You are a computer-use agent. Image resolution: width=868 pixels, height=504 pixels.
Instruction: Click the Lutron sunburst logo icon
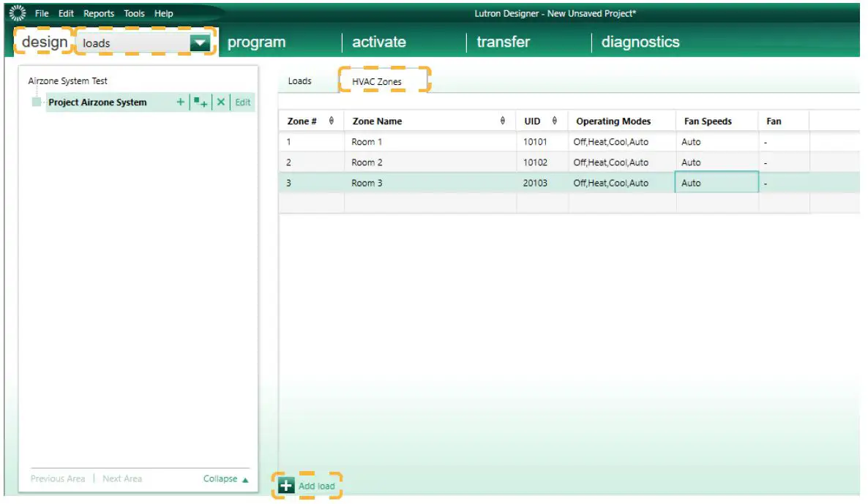pos(17,12)
